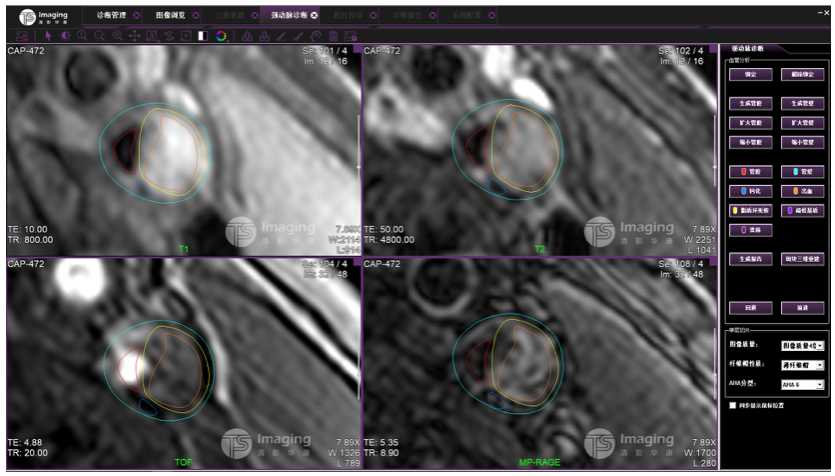The height and width of the screenshot is (476, 835).
Task: Switch to the 诊断管理 tab
Action: click(111, 15)
